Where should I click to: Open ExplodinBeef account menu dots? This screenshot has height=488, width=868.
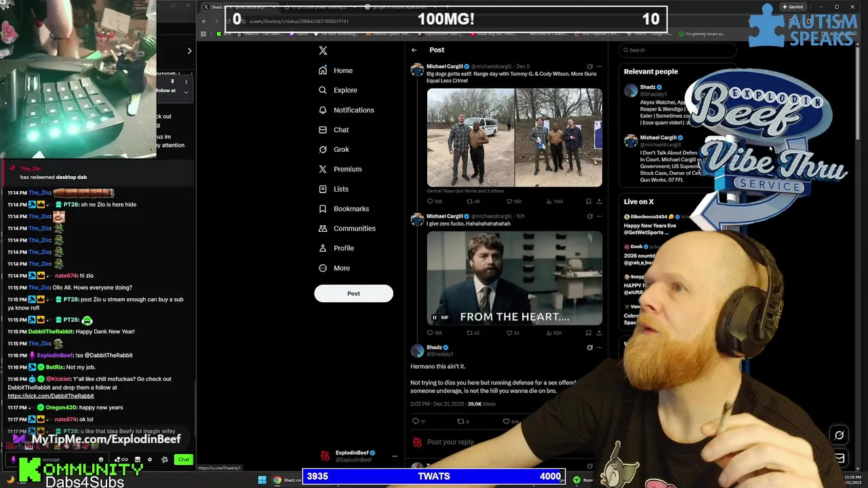(395, 456)
